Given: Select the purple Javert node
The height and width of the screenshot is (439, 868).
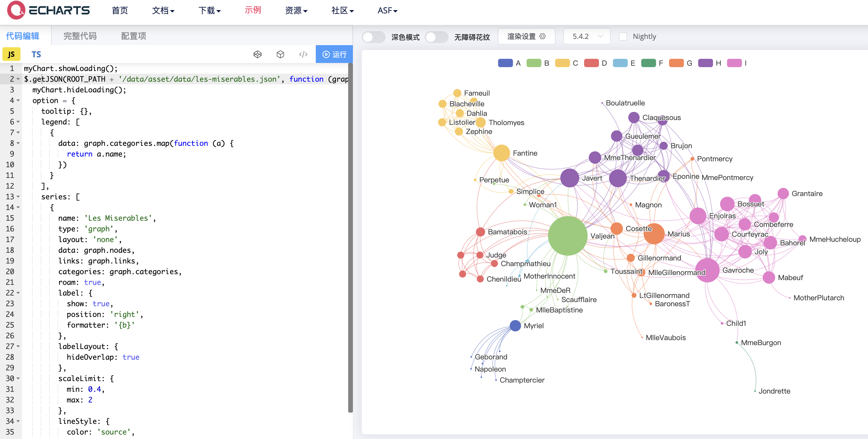Looking at the screenshot, I should tap(570, 178).
